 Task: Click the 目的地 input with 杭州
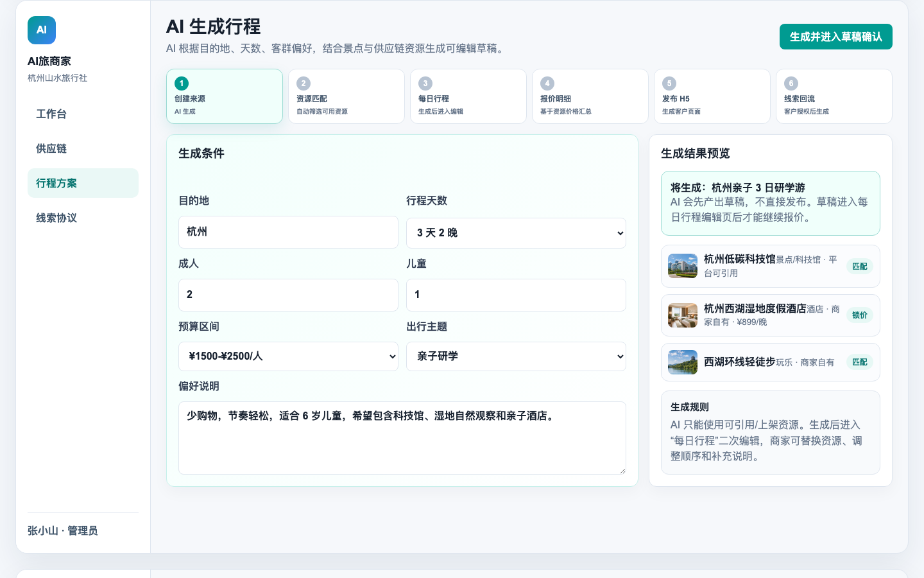click(288, 232)
